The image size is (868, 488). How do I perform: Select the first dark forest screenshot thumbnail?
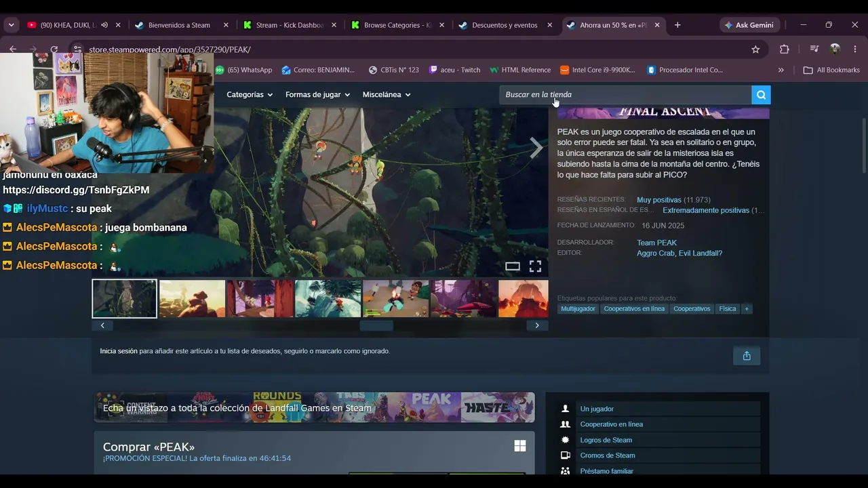coord(125,299)
